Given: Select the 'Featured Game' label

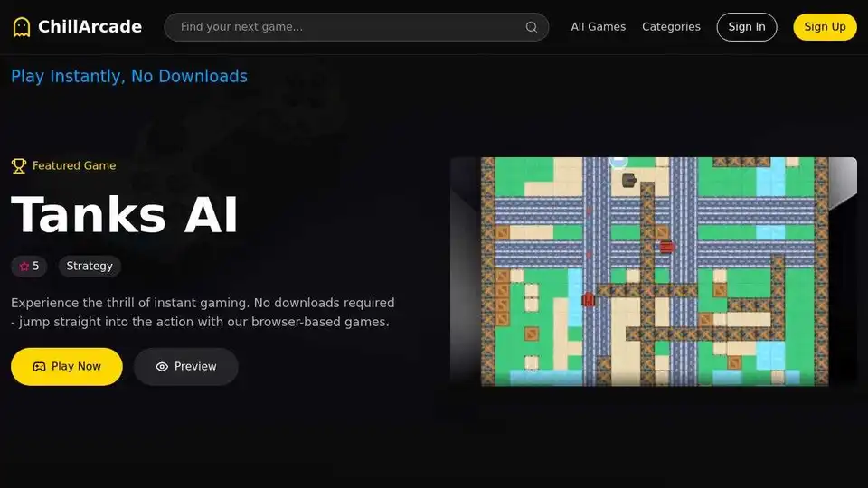Looking at the screenshot, I should click(74, 165).
